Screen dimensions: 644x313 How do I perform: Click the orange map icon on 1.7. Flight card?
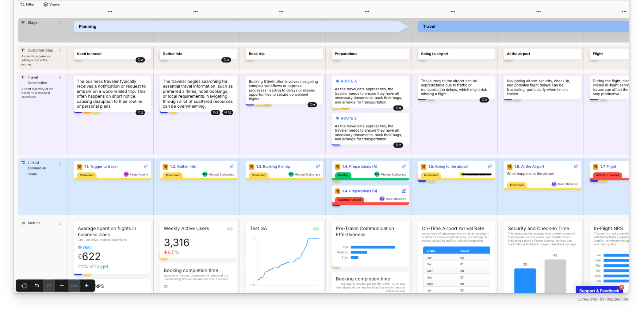coord(595,166)
